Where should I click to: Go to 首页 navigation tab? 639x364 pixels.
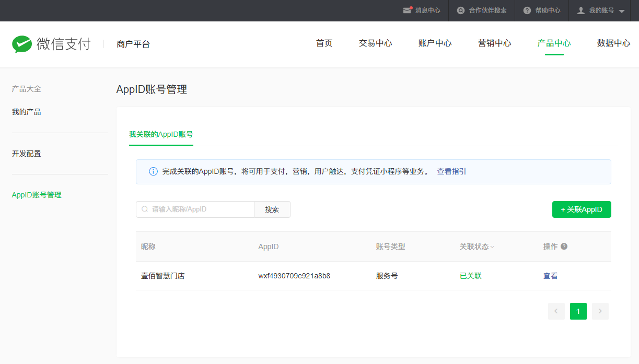[324, 43]
